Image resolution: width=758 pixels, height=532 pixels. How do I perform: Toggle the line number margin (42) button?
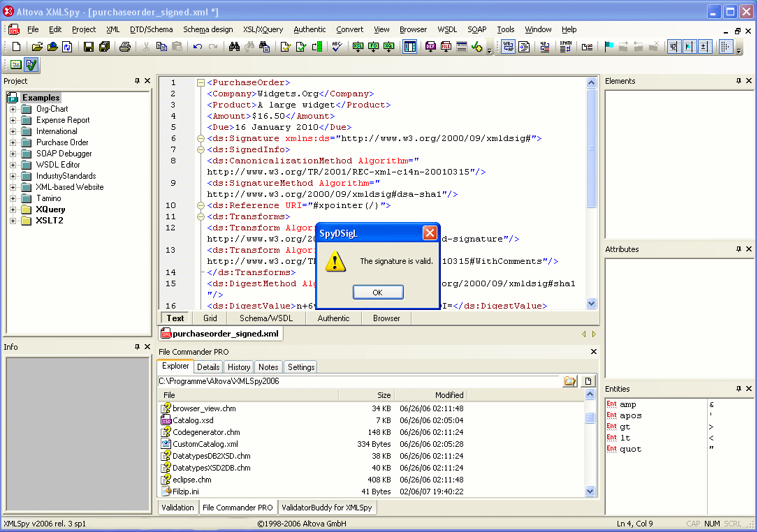[673, 47]
